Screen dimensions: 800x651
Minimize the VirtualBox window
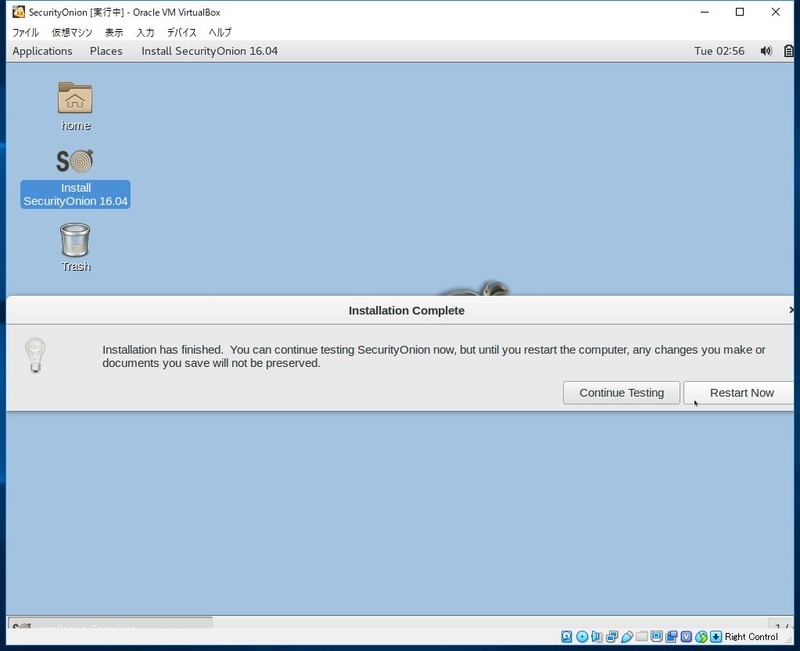click(705, 12)
